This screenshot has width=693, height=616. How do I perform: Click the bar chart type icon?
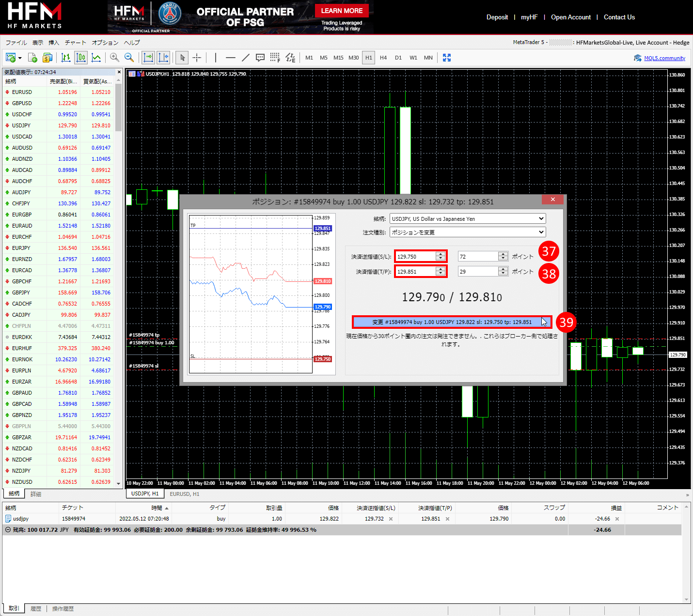[66, 58]
